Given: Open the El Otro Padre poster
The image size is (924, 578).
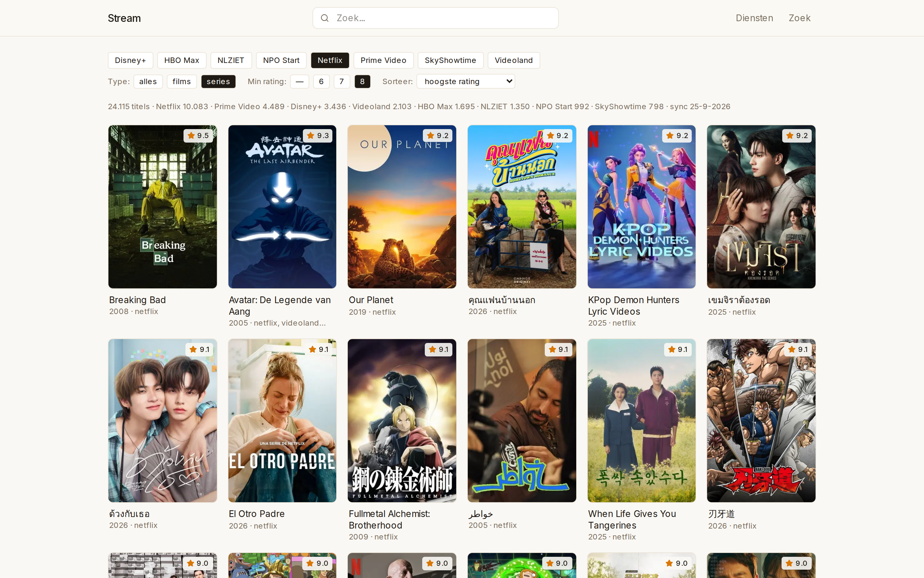Looking at the screenshot, I should 283,421.
